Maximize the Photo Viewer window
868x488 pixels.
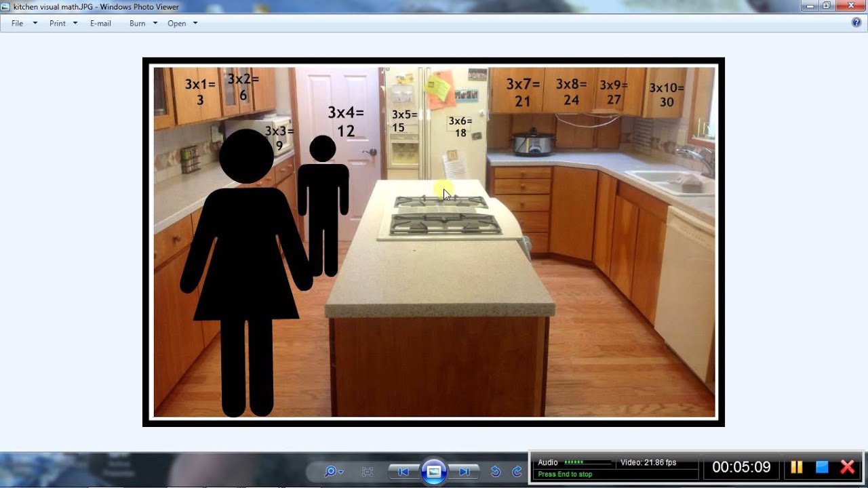(x=827, y=5)
